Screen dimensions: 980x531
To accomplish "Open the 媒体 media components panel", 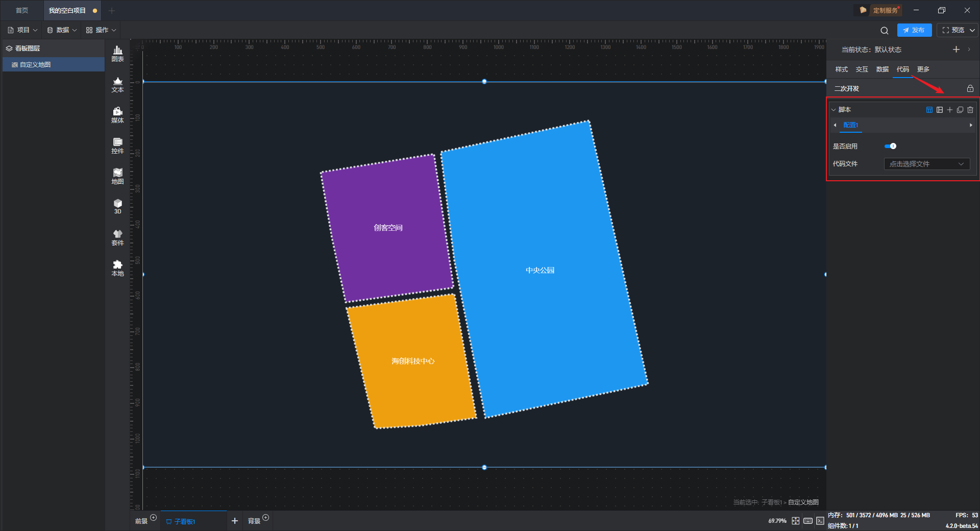I will coord(117,115).
